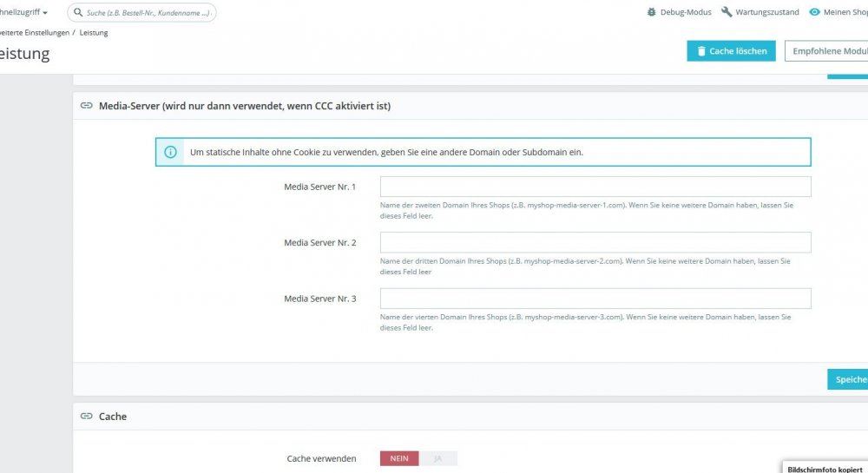Click Media Server Nr. 2 input field
The height and width of the screenshot is (473, 868).
click(x=595, y=242)
